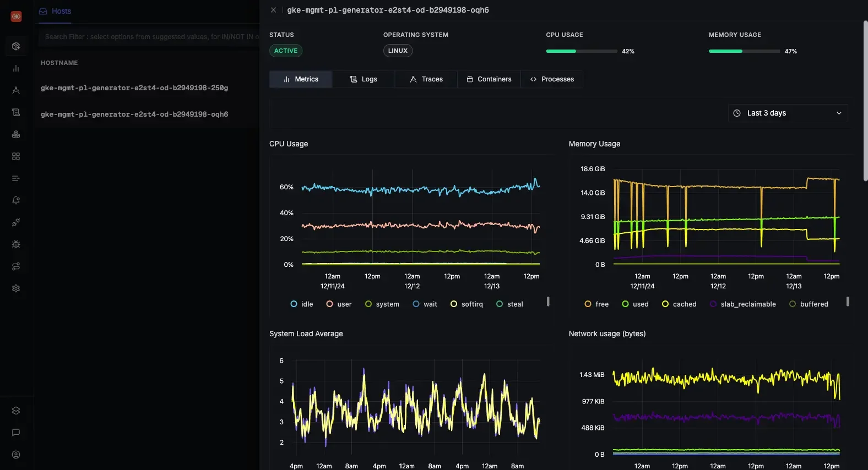Viewport: 868px width, 470px height.
Task: Toggle the cached series in Memory Usage legend
Action: pos(679,304)
